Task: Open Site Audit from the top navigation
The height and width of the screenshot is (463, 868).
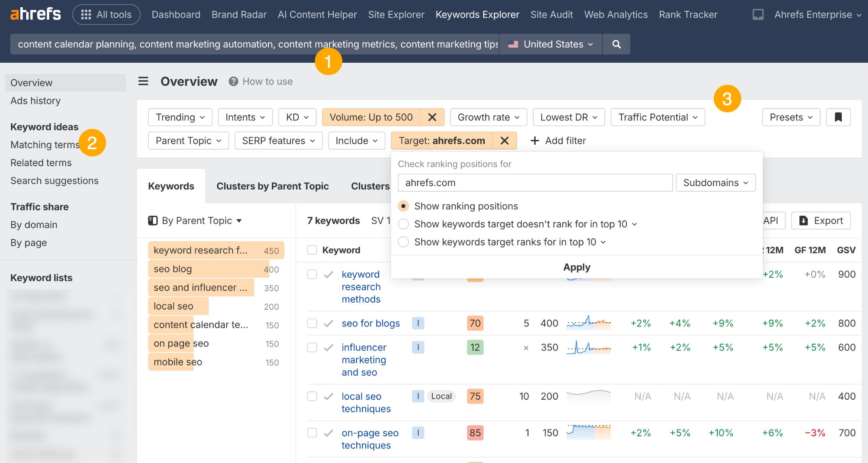Action: (x=551, y=14)
